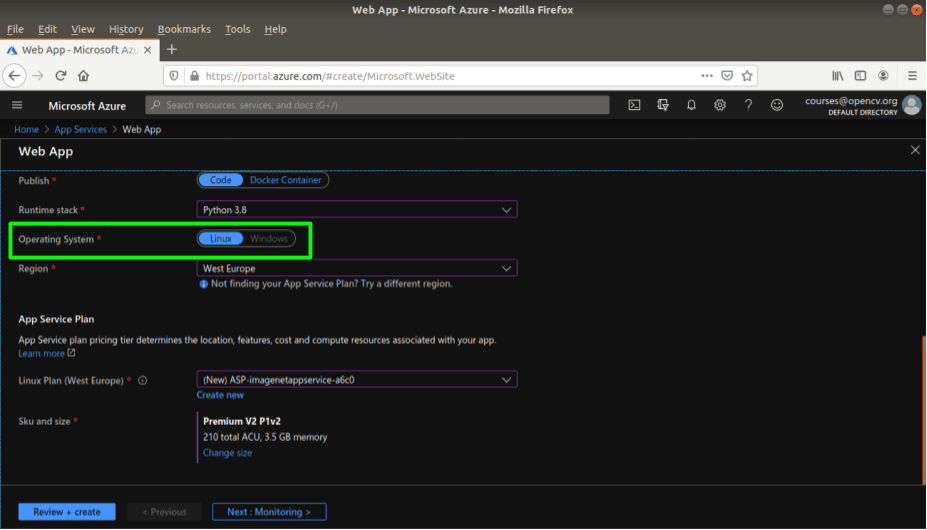The width and height of the screenshot is (927, 530).
Task: Open the Azure portal hamburger menu
Action: point(17,105)
